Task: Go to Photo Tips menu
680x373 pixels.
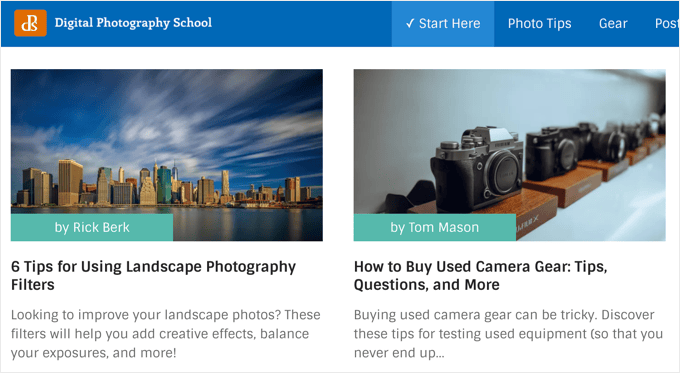Action: pyautogui.click(x=539, y=23)
